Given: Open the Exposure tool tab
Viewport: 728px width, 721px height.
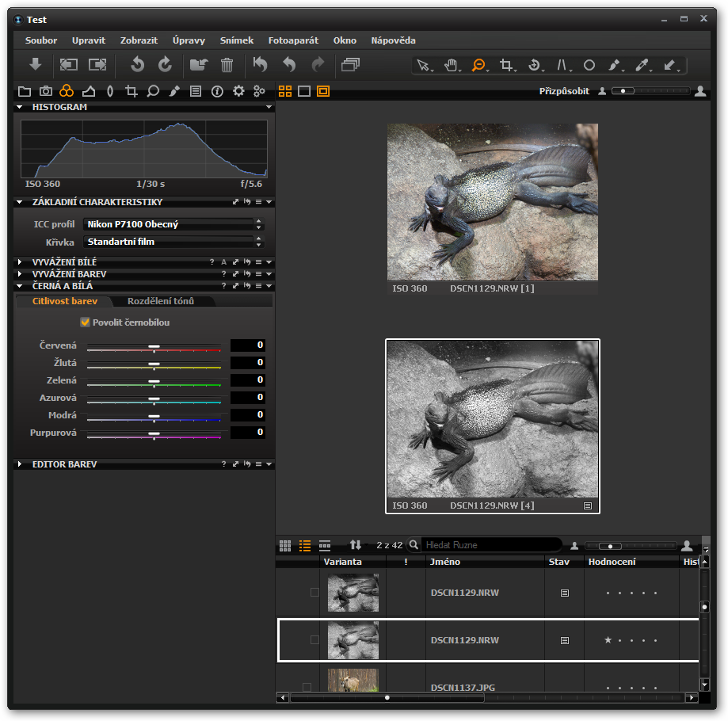Looking at the screenshot, I should tap(88, 91).
